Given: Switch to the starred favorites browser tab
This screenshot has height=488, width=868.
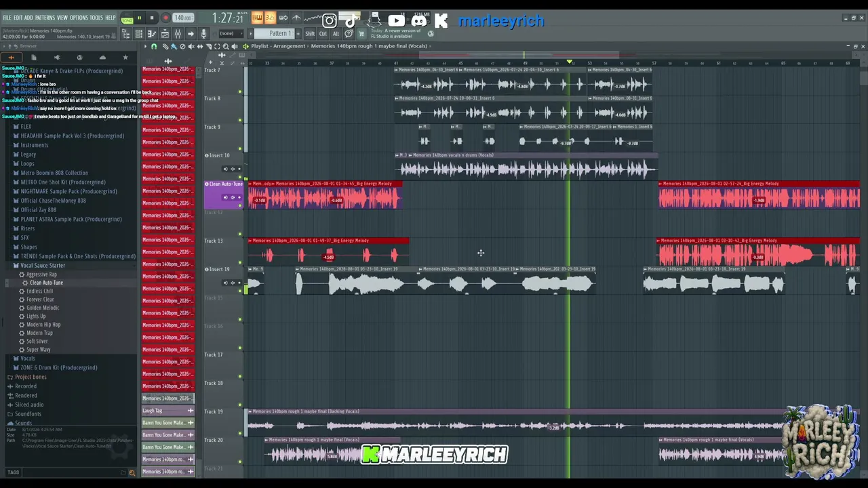Looking at the screenshot, I should (x=125, y=58).
